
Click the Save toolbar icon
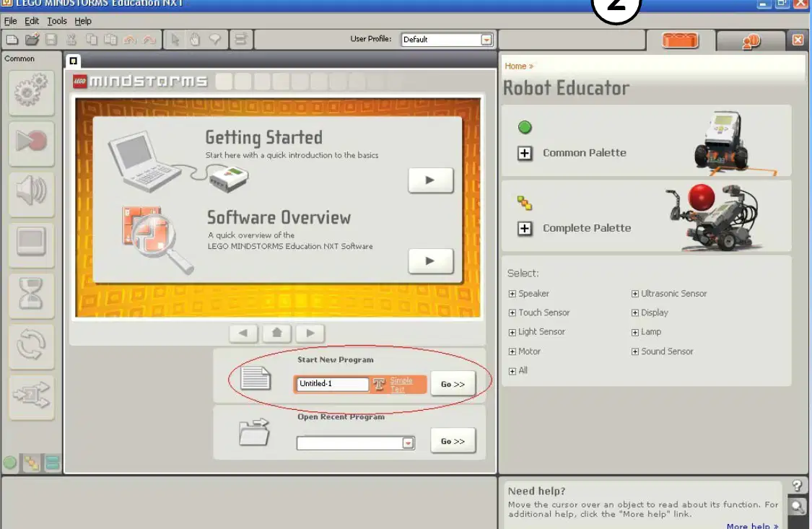click(x=51, y=40)
